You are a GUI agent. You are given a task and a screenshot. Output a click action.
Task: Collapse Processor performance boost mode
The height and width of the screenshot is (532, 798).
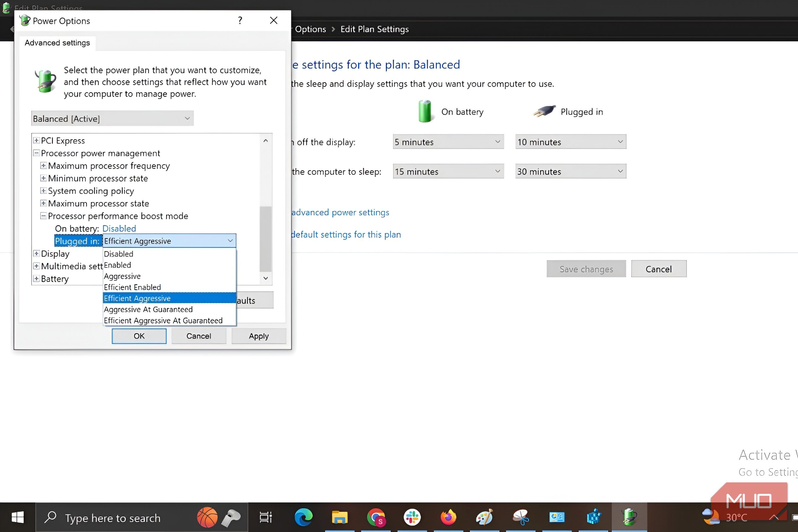(43, 215)
